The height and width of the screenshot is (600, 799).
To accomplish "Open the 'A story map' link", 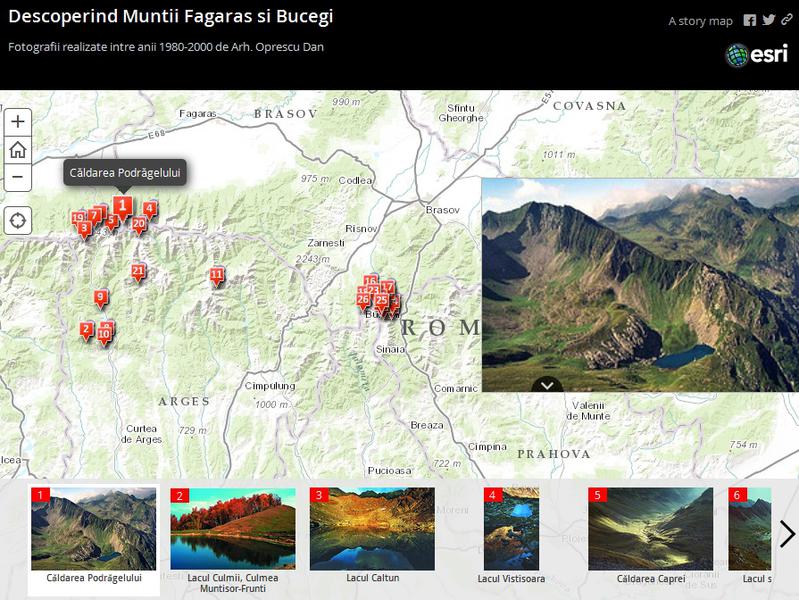I will coord(700,21).
